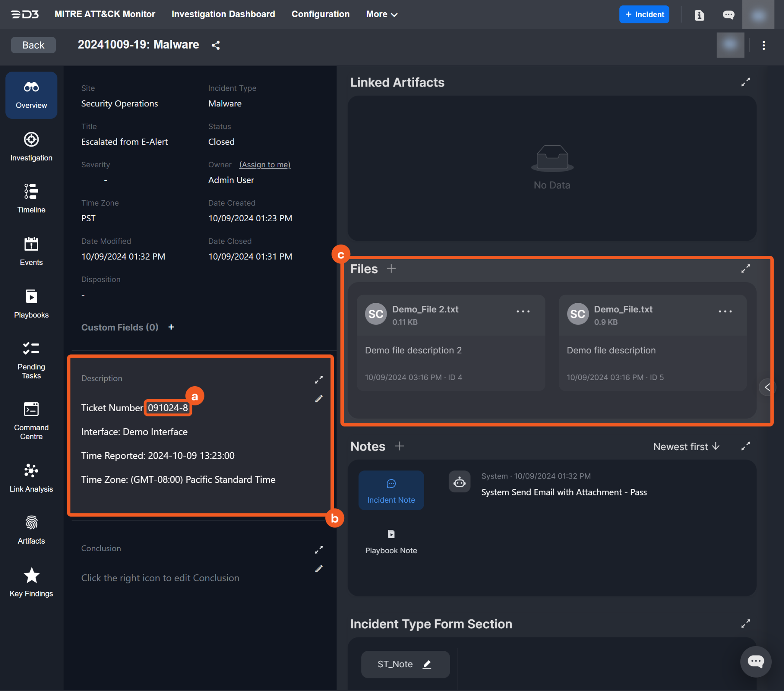Add a new custom field
784x691 pixels.
(171, 327)
